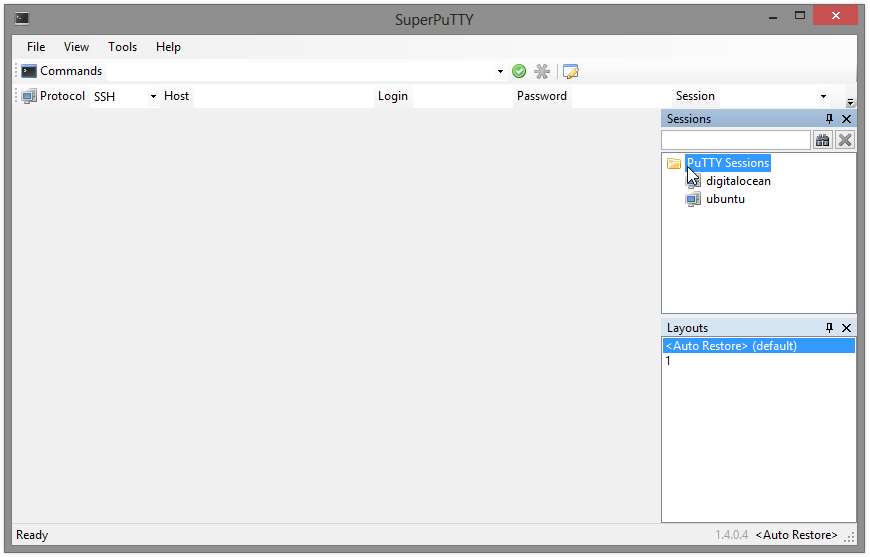This screenshot has height=557, width=870.
Task: Click the Layouts panel title
Action: pyautogui.click(x=687, y=328)
